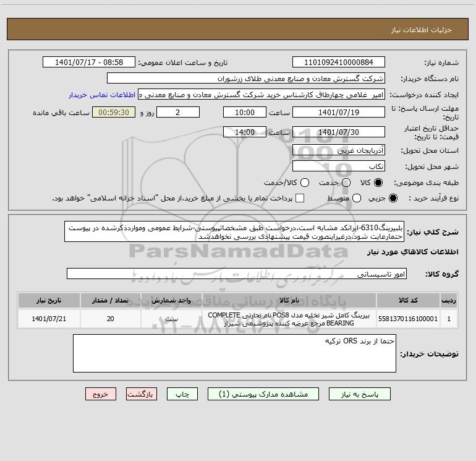Click the request creator name field
Viewport: 476px width, 461px height.
tap(261, 95)
